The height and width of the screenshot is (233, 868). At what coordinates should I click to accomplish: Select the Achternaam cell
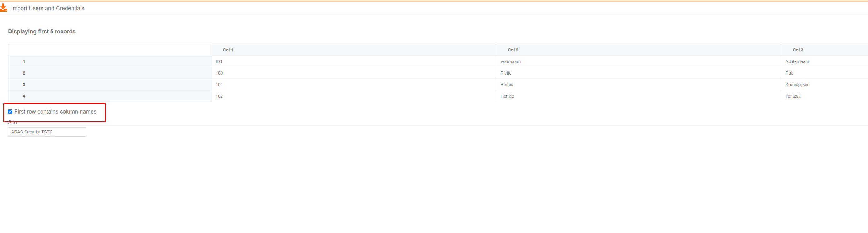(825, 61)
